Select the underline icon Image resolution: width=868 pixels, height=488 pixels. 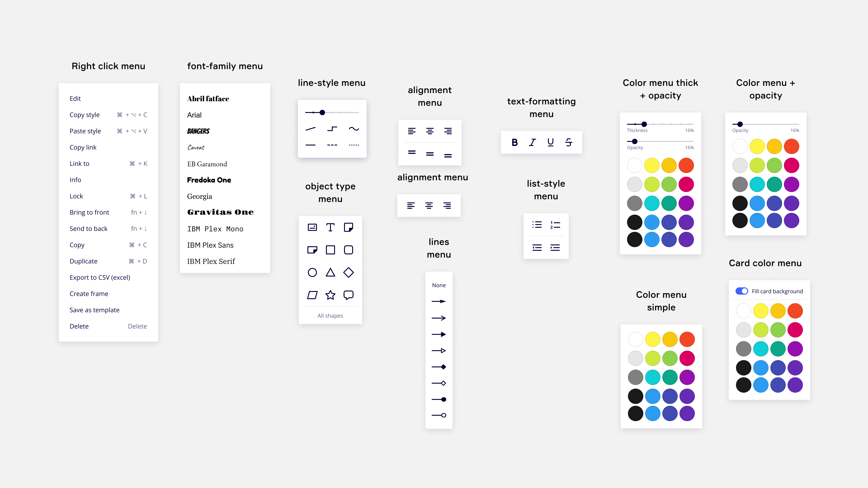click(550, 142)
